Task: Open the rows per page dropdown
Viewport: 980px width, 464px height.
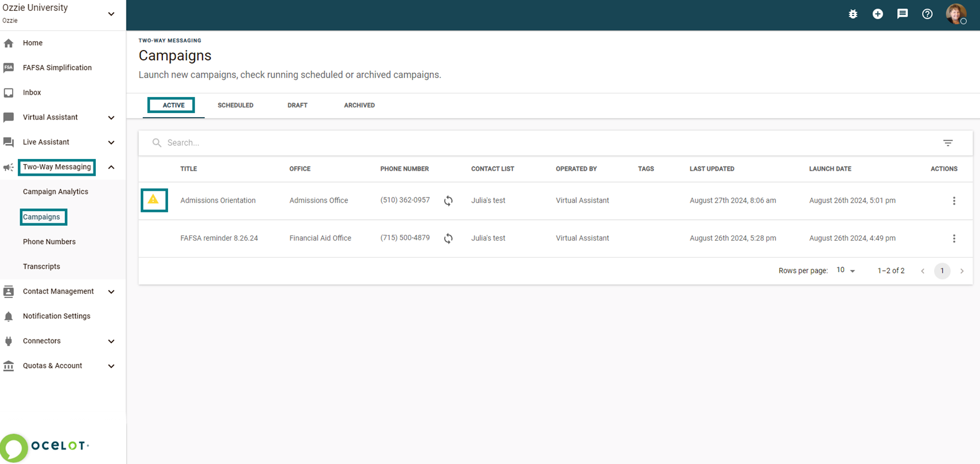Action: pyautogui.click(x=846, y=270)
